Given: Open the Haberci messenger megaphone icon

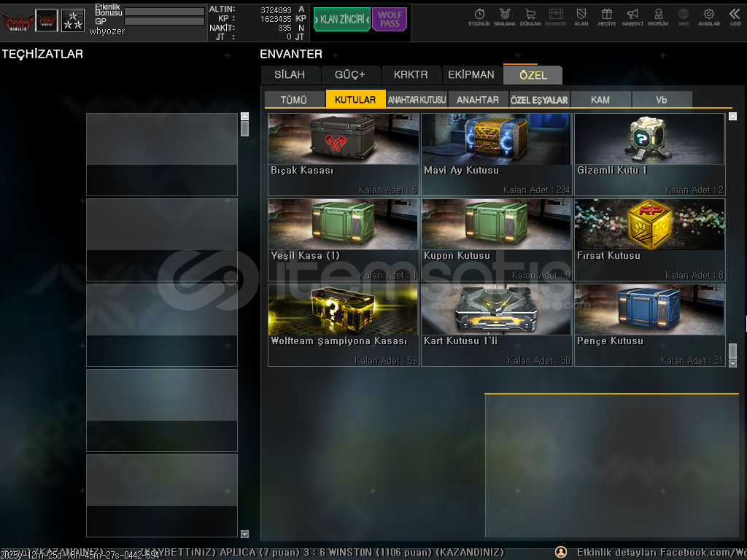Looking at the screenshot, I should [x=632, y=17].
